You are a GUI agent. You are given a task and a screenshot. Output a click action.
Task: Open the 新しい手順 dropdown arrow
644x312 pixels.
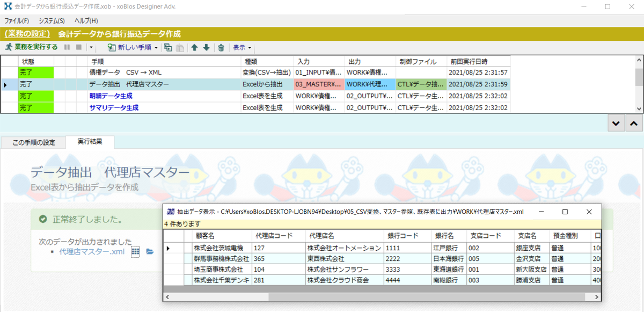tap(157, 48)
